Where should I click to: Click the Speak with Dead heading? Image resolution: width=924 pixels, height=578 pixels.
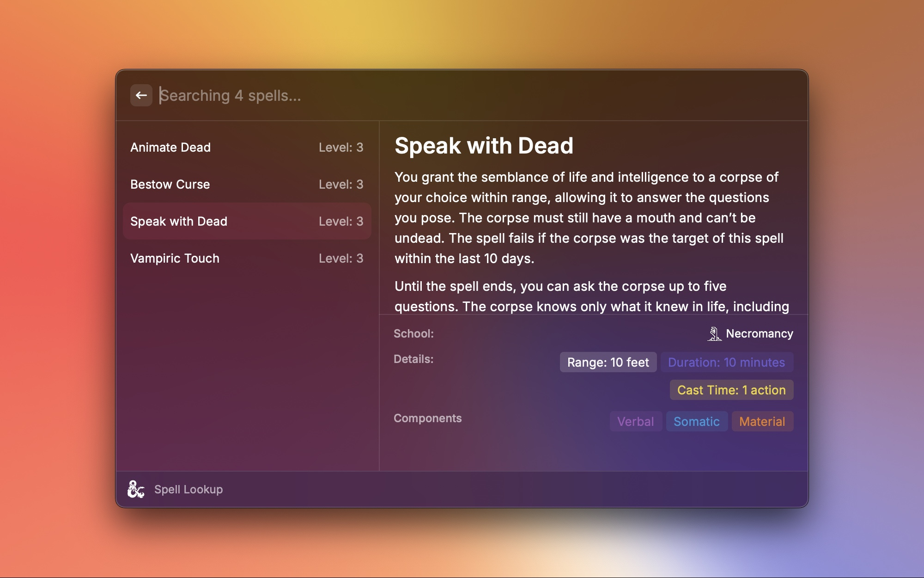pos(484,146)
